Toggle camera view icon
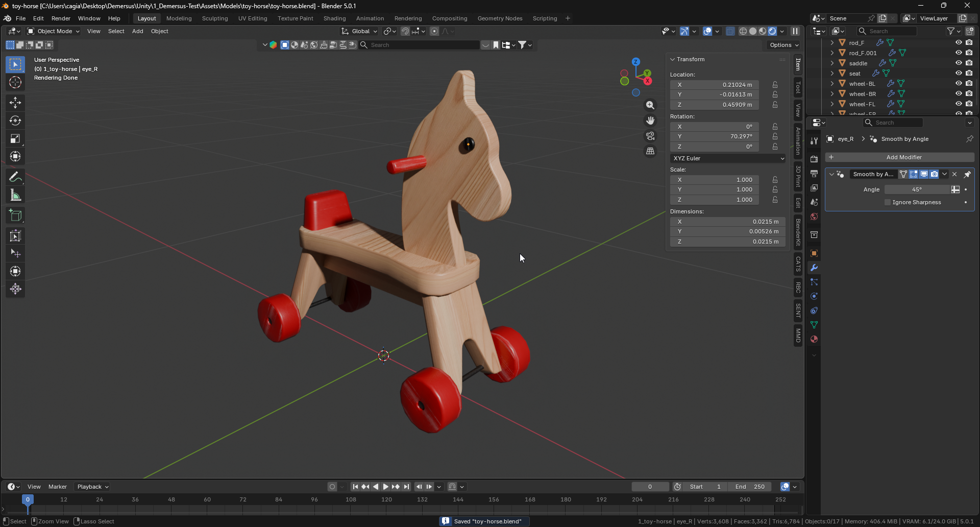980x527 pixels. pos(650,136)
